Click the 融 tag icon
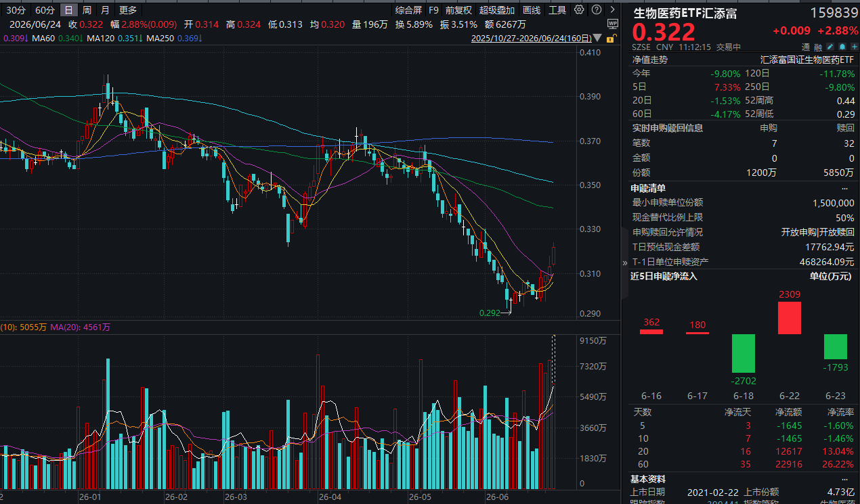 (x=818, y=47)
